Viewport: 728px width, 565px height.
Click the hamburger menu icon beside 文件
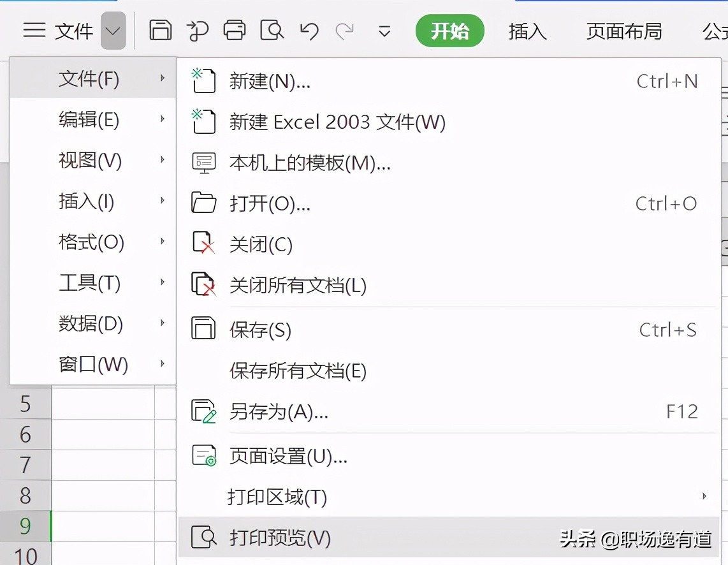34,31
